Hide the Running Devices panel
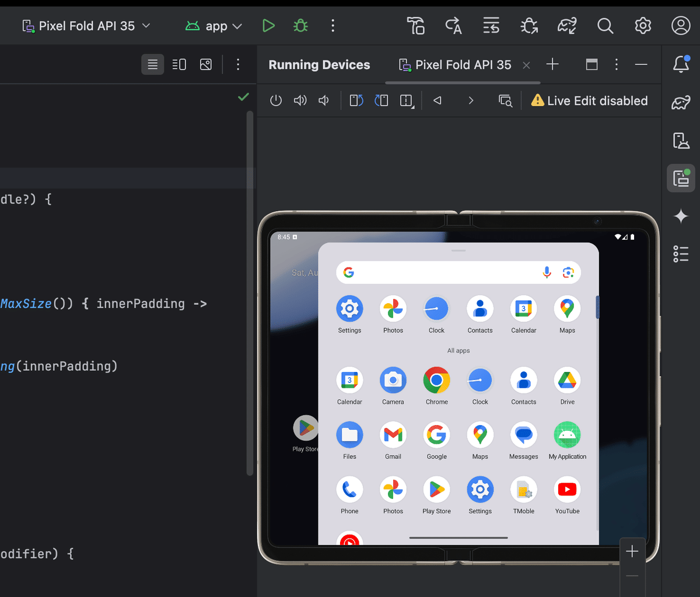The width and height of the screenshot is (700, 597). coord(641,65)
